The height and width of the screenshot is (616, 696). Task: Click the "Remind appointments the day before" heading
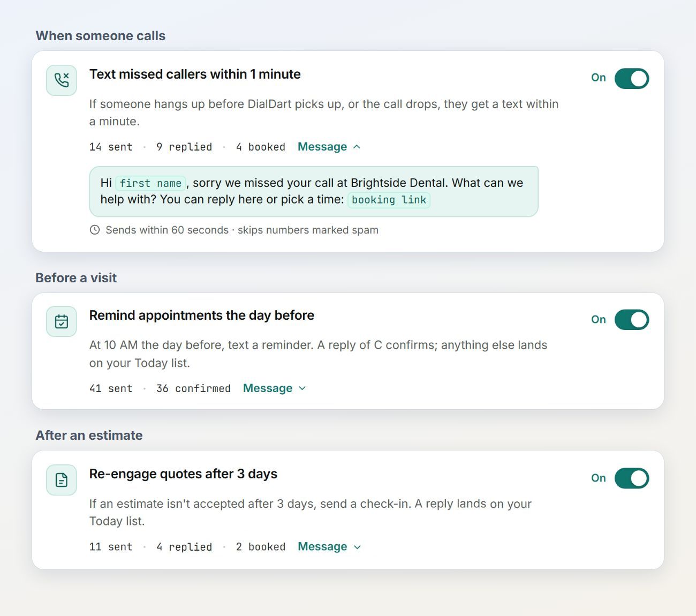[202, 315]
